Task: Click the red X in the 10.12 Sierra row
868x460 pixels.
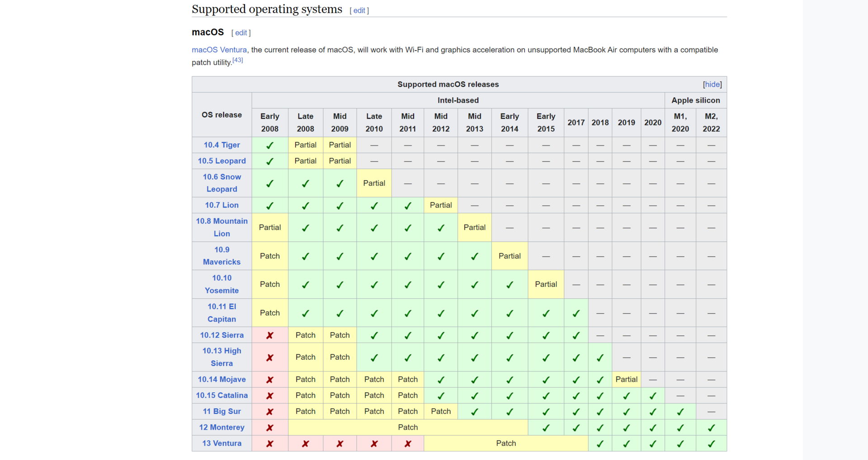Action: tap(270, 335)
